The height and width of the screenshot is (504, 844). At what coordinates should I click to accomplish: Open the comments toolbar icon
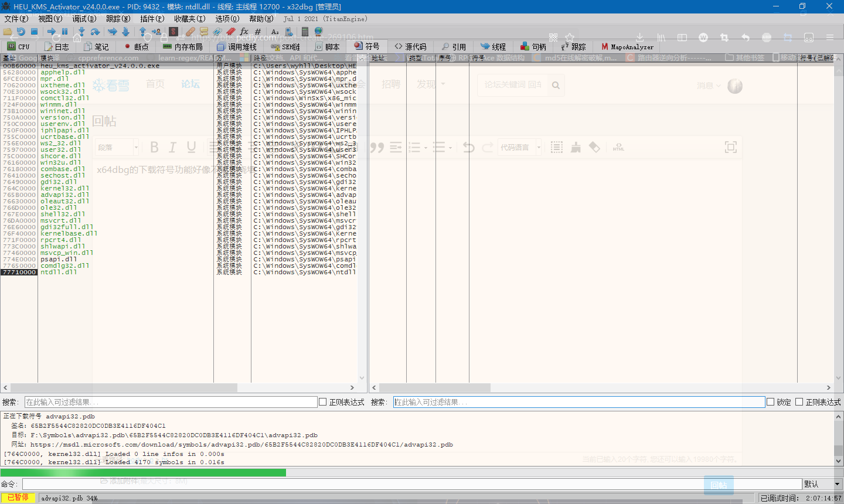[x=204, y=32]
